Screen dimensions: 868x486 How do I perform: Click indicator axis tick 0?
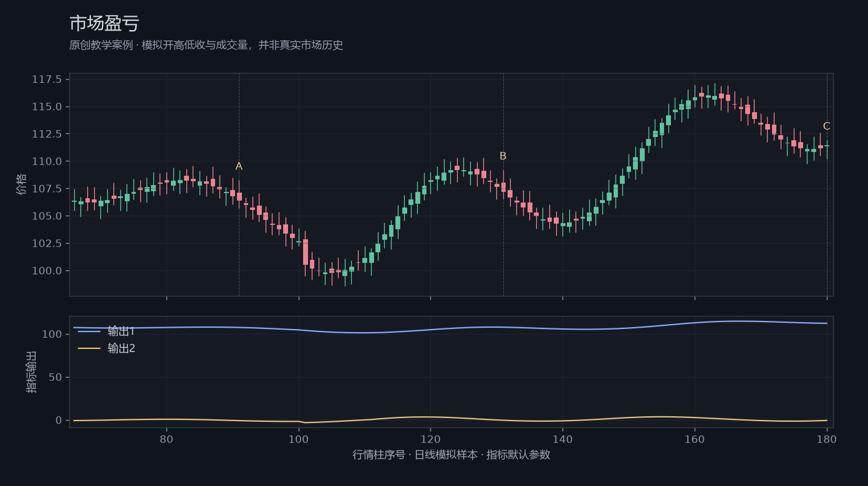click(x=59, y=421)
